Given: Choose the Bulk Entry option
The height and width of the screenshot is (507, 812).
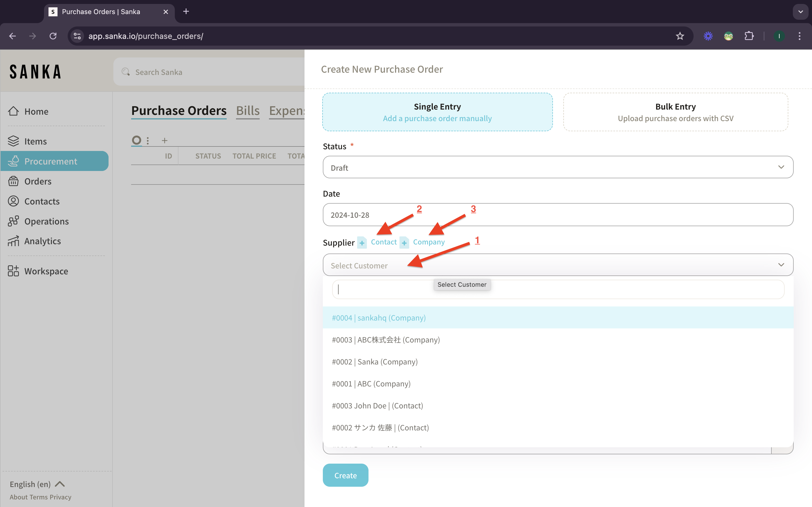Looking at the screenshot, I should pyautogui.click(x=675, y=112).
